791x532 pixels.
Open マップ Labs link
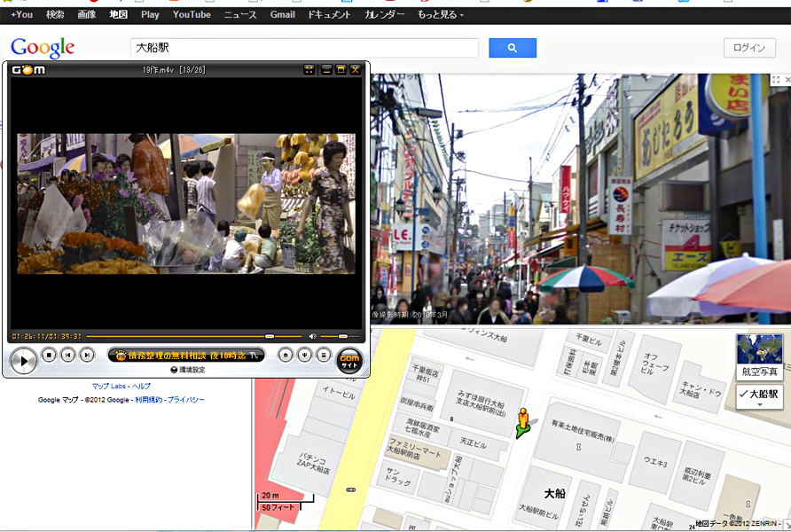(108, 386)
